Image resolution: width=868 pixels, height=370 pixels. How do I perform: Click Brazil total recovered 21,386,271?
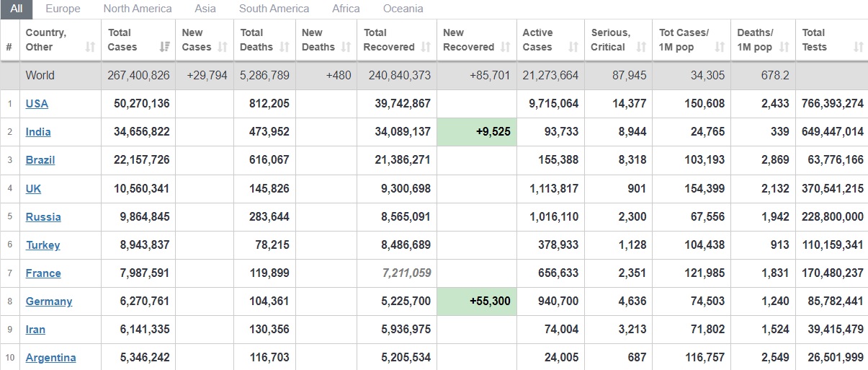click(x=403, y=159)
